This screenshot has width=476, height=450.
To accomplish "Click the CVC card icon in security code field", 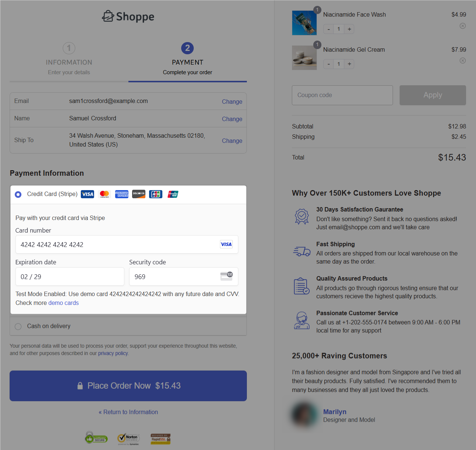I will [x=226, y=276].
